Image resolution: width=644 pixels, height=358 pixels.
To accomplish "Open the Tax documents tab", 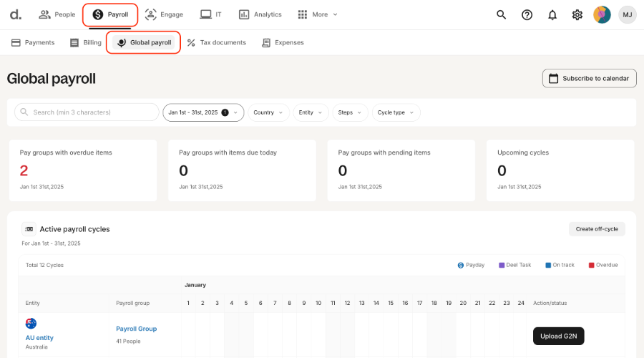I will coord(216,42).
